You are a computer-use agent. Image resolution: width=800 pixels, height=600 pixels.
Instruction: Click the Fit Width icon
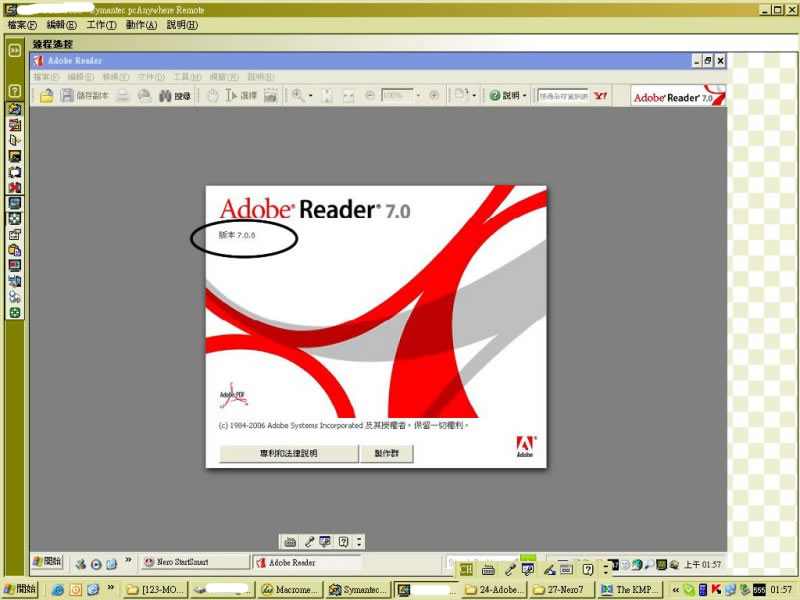[348, 95]
